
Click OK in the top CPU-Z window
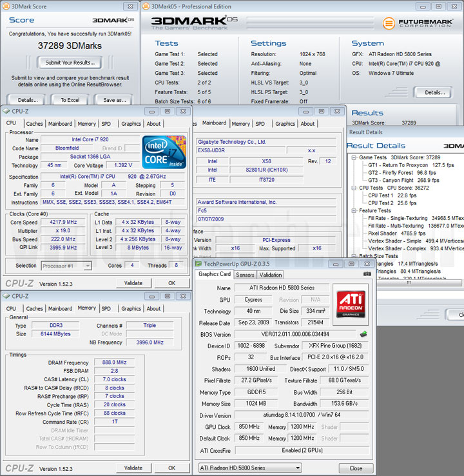(172, 283)
